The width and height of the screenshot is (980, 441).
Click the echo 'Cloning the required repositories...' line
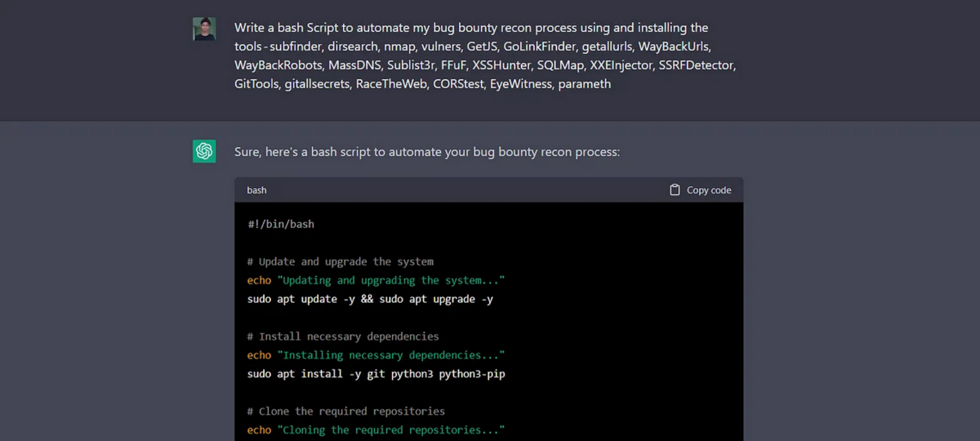pos(376,430)
